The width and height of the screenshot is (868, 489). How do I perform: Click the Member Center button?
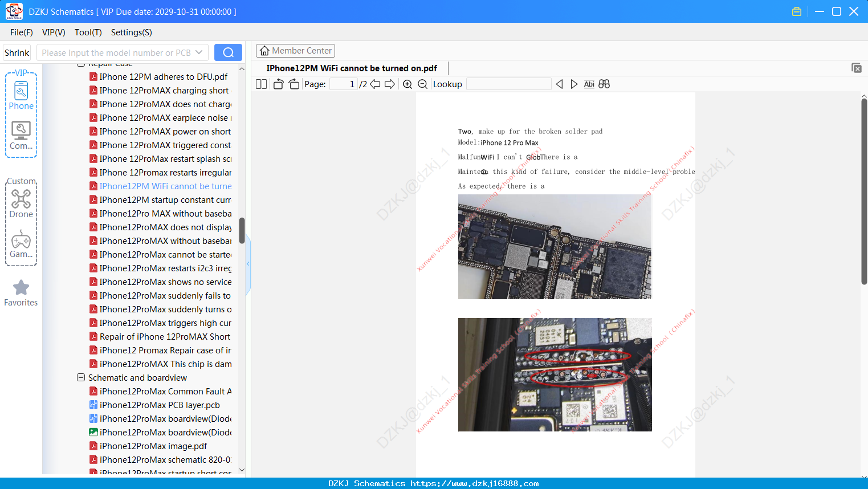click(x=295, y=51)
